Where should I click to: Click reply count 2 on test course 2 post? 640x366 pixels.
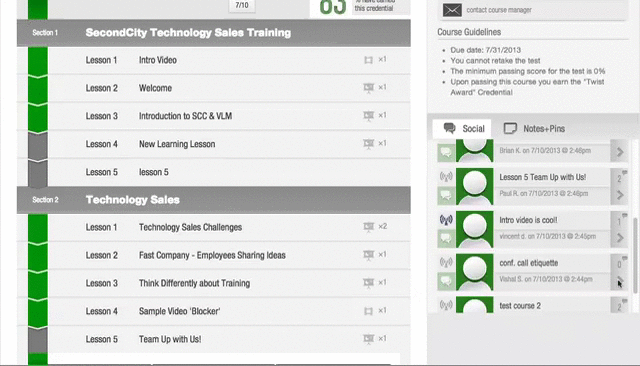pos(620,306)
